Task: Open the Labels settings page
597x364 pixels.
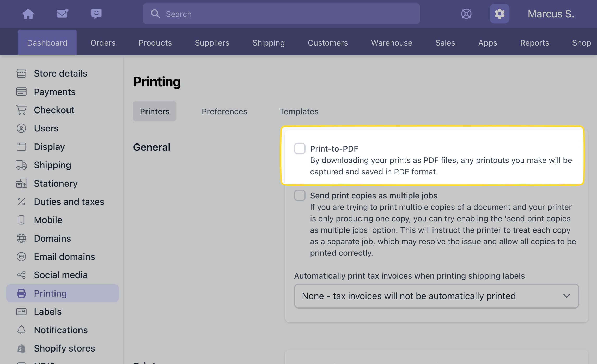Action: point(48,312)
